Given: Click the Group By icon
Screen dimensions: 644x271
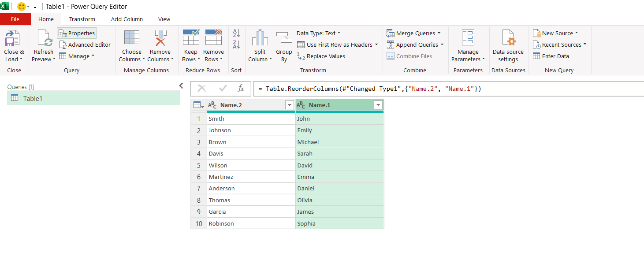Looking at the screenshot, I should (x=284, y=38).
